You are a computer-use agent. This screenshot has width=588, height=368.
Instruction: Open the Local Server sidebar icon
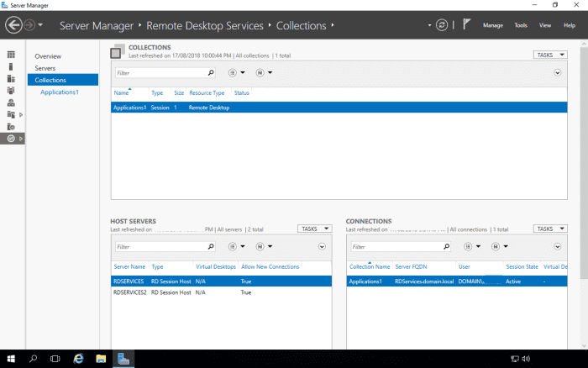tap(11, 66)
